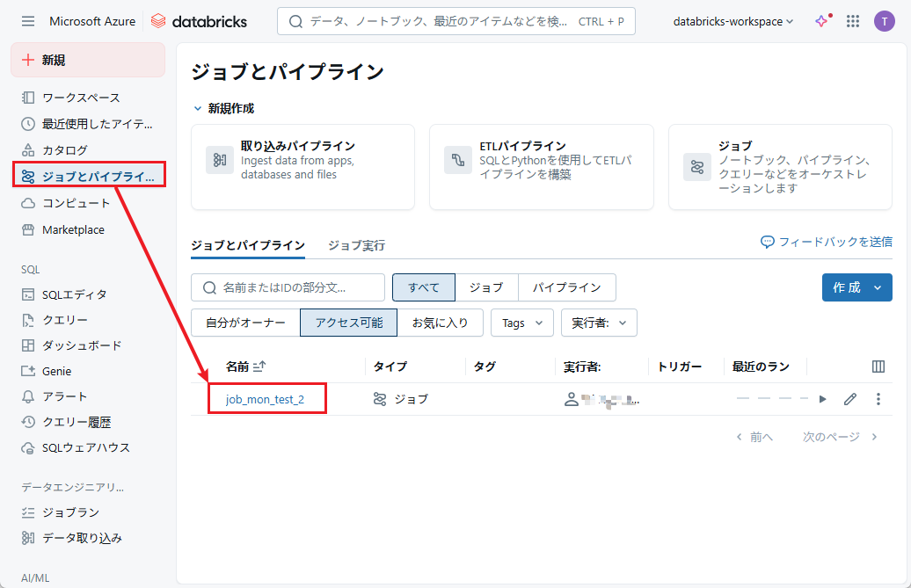
Task: Collapse the 新規作成 section
Action: (198, 108)
